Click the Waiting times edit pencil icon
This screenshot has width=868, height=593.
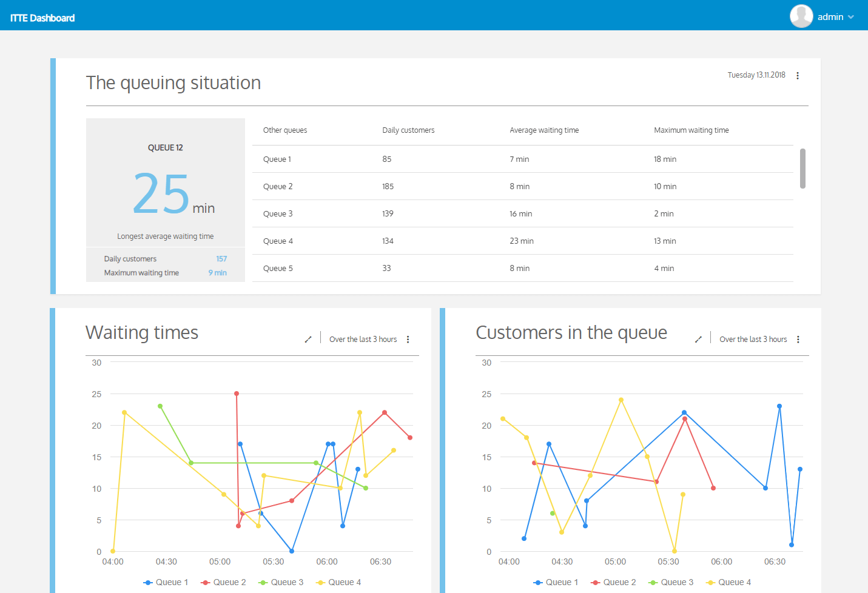point(308,340)
